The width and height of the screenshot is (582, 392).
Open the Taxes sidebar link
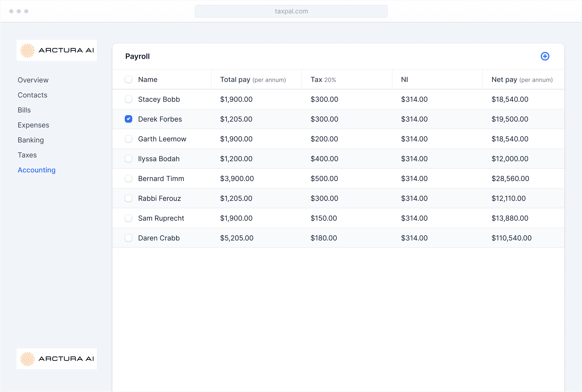click(27, 155)
